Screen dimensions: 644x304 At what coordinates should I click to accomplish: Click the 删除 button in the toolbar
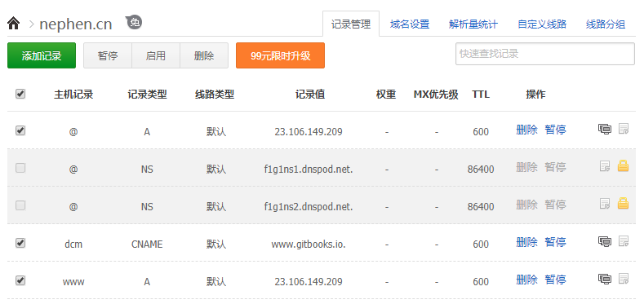pos(204,55)
